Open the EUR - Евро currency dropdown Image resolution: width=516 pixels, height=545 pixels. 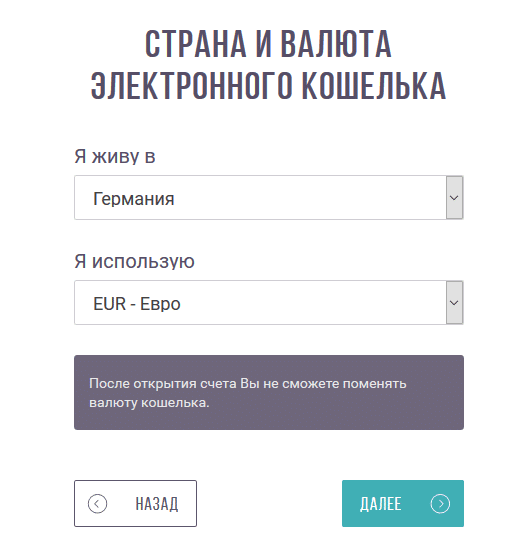pyautogui.click(x=268, y=302)
